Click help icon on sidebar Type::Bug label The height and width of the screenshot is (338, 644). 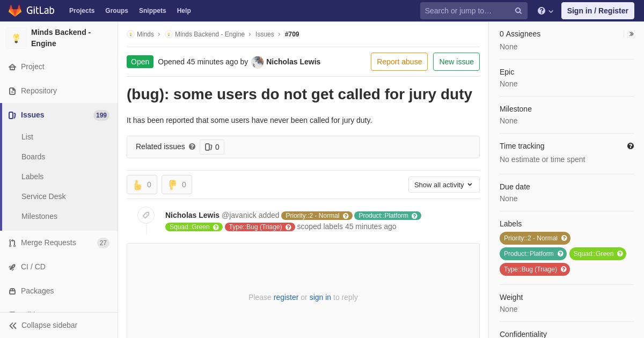pos(563,269)
